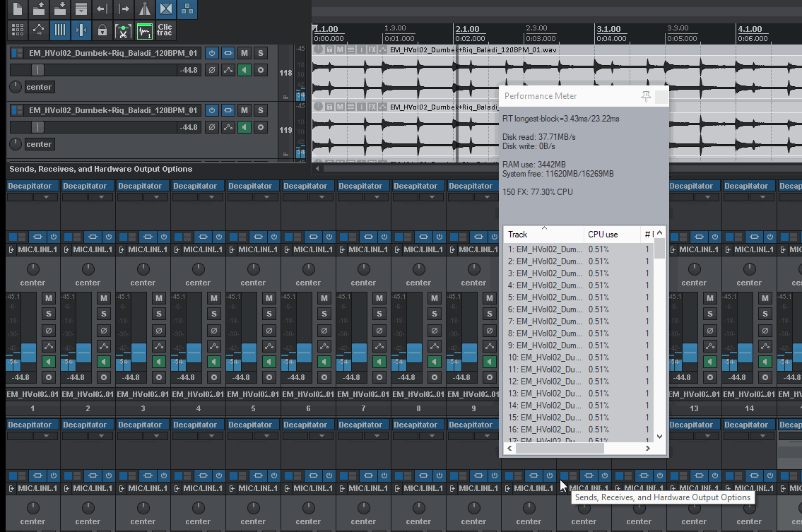This screenshot has height=532, width=802.
Task: Click center pan label on track 118
Action: (39, 87)
